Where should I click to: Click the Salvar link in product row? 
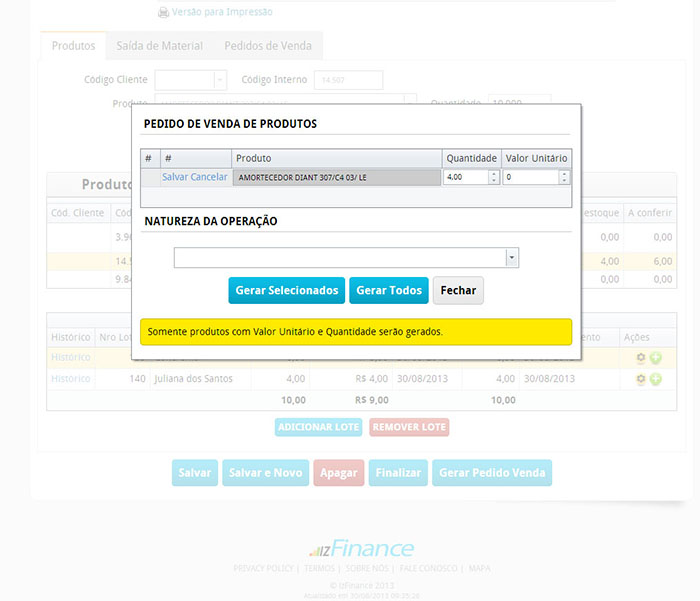[x=174, y=177]
